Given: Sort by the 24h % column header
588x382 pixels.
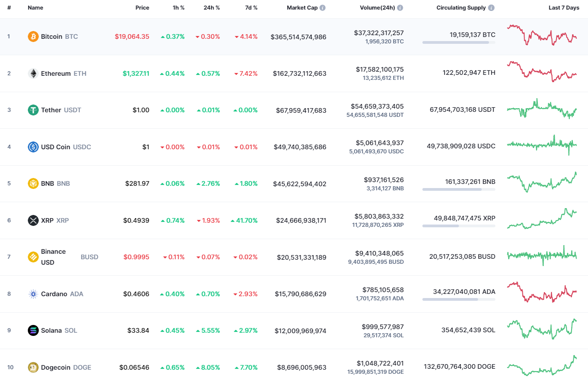Looking at the screenshot, I should tap(212, 8).
